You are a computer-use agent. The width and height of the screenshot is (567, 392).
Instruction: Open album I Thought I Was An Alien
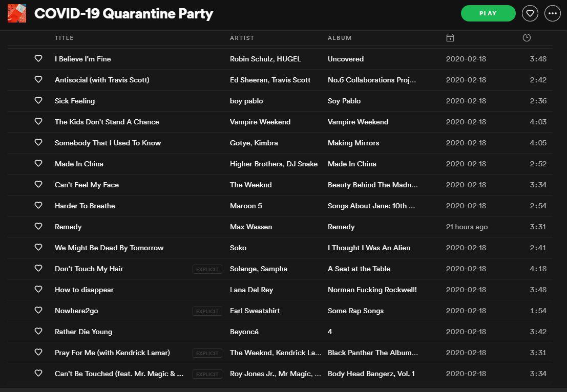pyautogui.click(x=369, y=248)
